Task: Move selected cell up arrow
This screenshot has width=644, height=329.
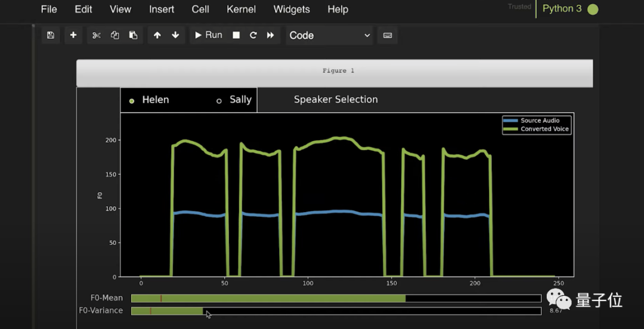Action: point(157,35)
